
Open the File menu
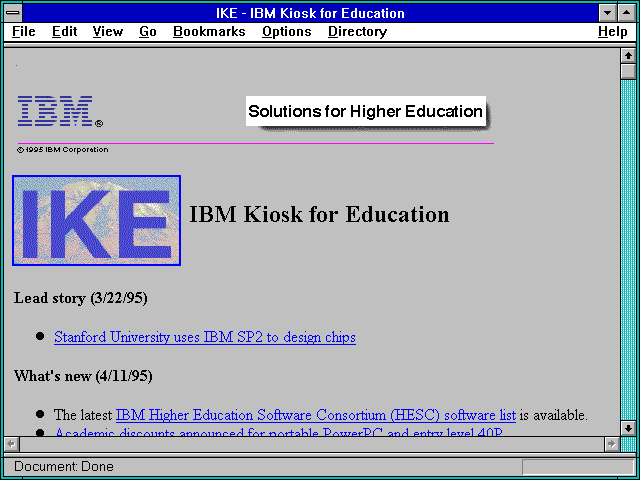24,32
